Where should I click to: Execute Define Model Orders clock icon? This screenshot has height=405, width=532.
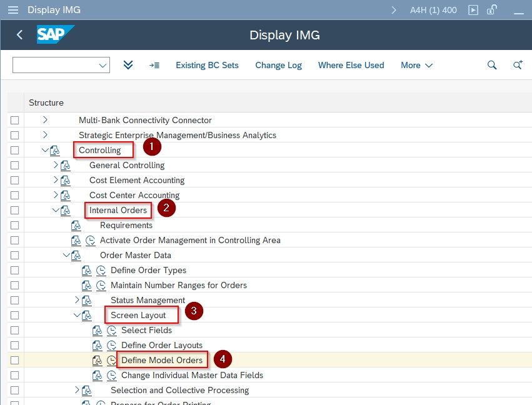112,360
